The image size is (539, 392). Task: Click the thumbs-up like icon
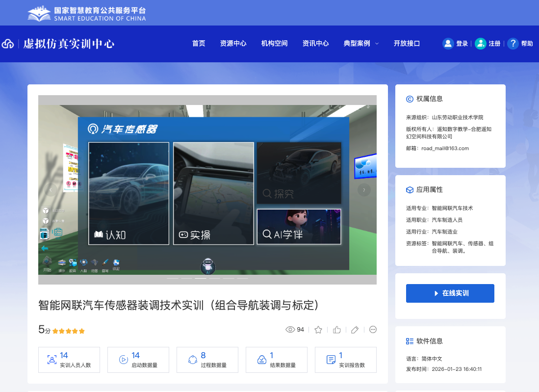tap(337, 330)
